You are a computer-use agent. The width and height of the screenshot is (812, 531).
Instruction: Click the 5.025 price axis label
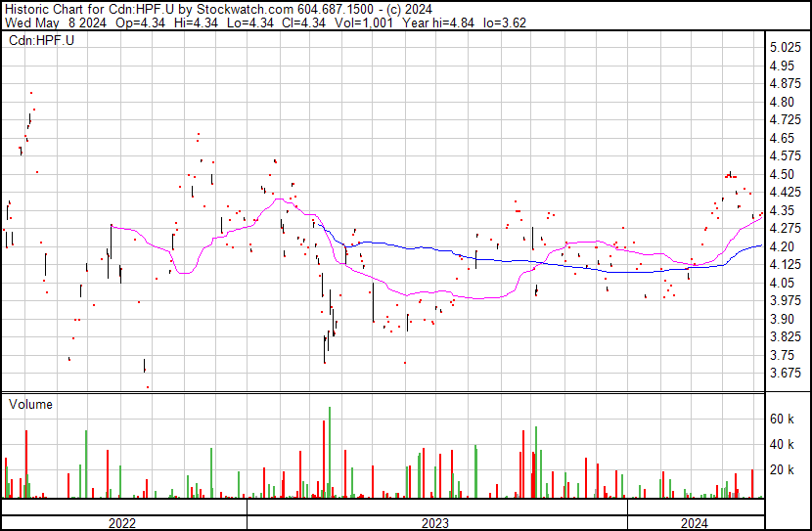click(786, 48)
